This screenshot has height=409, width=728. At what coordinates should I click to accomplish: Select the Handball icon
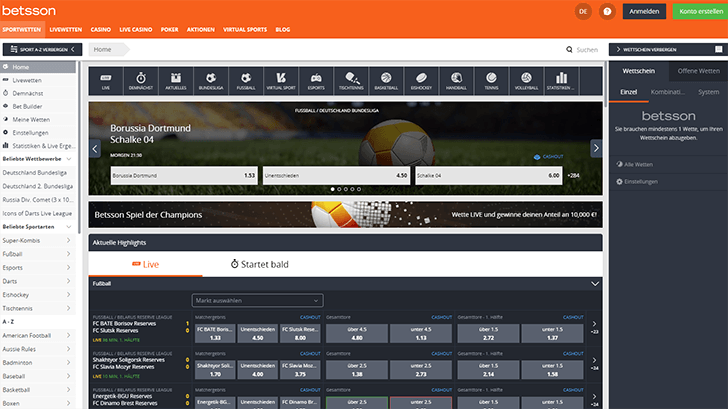tap(456, 81)
